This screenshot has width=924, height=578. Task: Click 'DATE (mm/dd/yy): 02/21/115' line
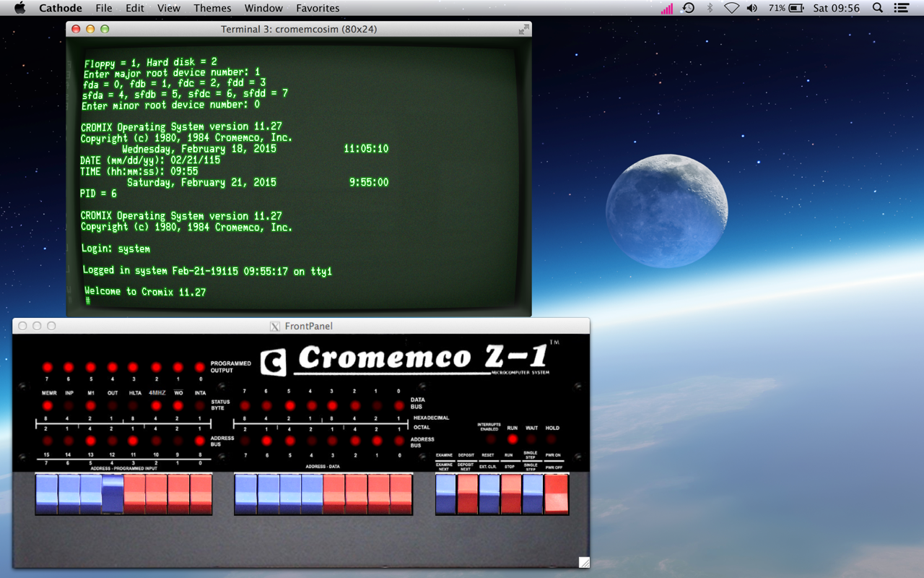click(150, 160)
